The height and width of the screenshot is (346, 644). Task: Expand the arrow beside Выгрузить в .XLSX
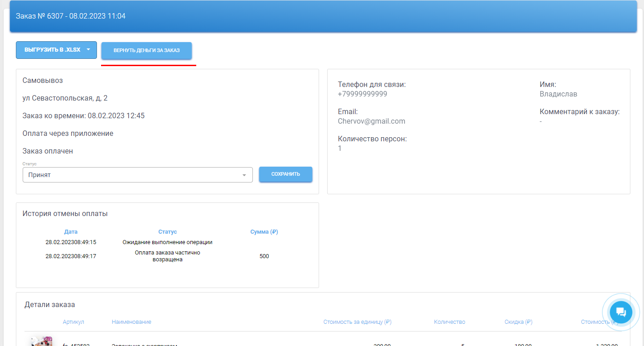(88, 50)
